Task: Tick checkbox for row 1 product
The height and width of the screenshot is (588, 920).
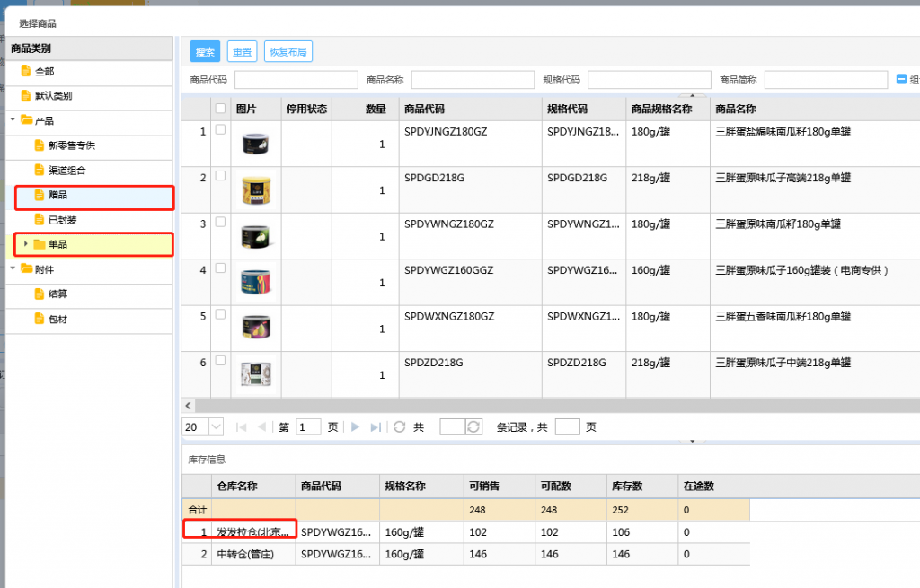Action: pyautogui.click(x=220, y=130)
